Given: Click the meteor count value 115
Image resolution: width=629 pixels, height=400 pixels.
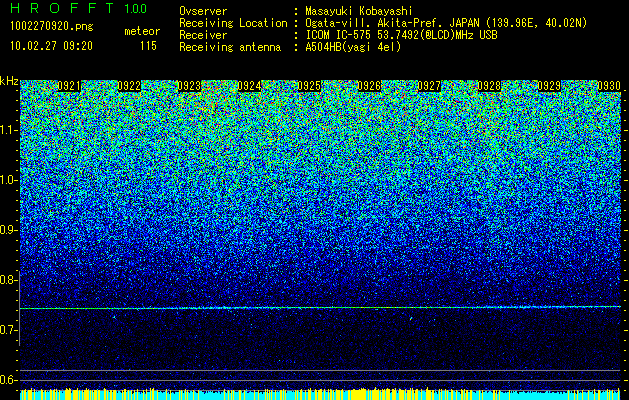Looking at the screenshot, I should [x=148, y=46].
